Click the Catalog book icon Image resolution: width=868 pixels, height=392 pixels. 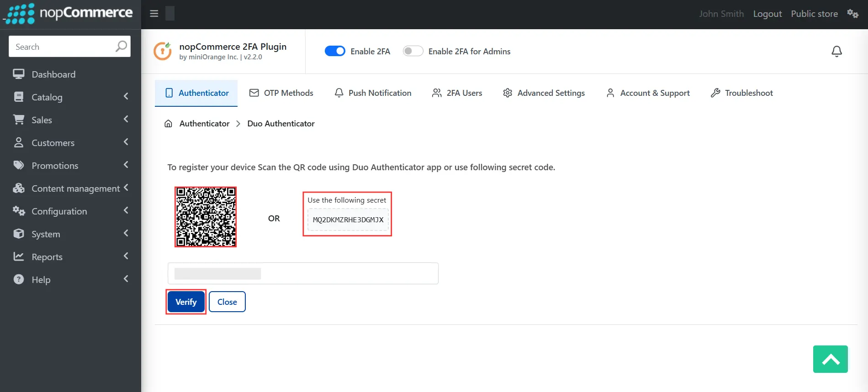[19, 97]
